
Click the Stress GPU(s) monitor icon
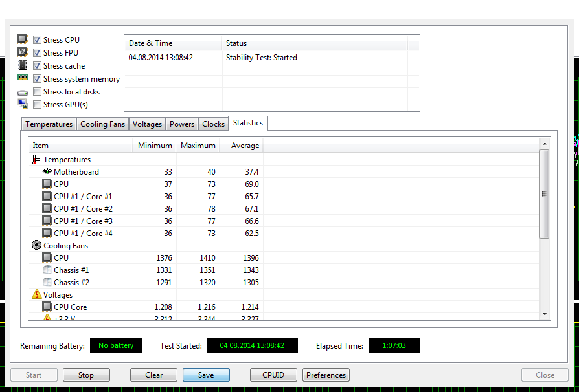pos(23,104)
